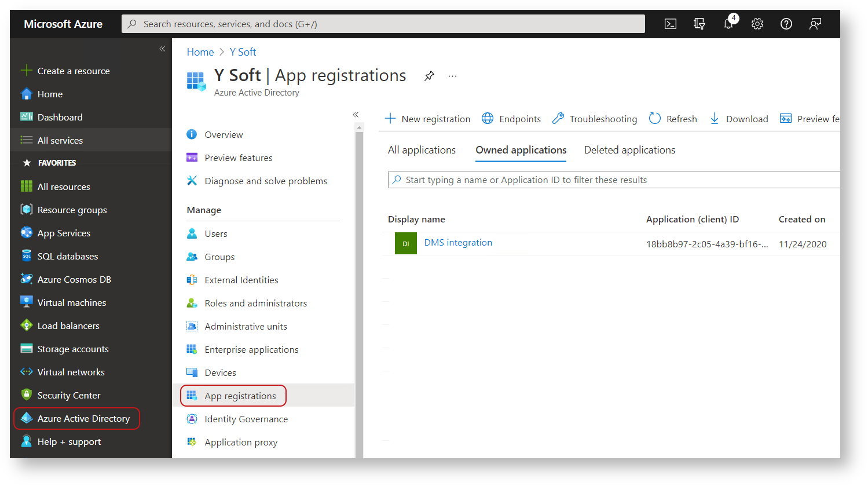Viewport: 868px width, 486px height.
Task: Click the Home breadcrumb link
Action: click(x=200, y=52)
